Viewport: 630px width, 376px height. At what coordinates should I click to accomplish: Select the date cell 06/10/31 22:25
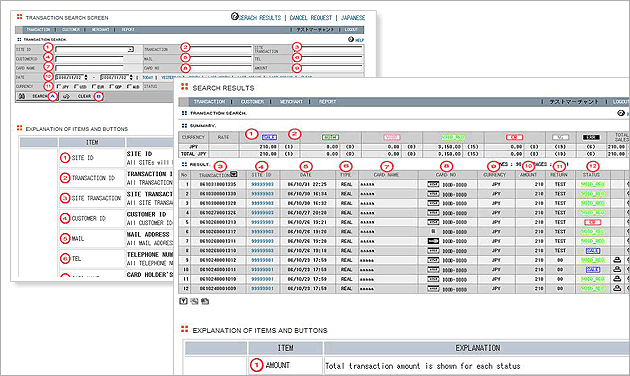tap(307, 184)
